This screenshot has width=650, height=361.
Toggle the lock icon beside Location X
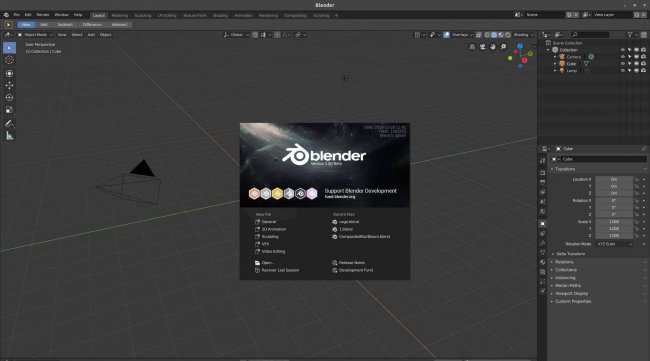coord(636,179)
